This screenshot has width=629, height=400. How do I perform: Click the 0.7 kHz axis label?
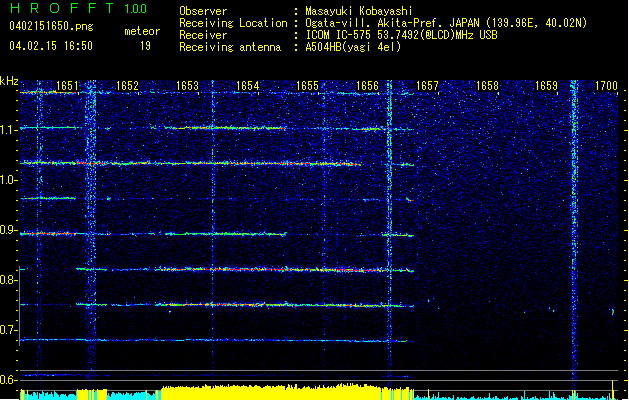(x=8, y=330)
